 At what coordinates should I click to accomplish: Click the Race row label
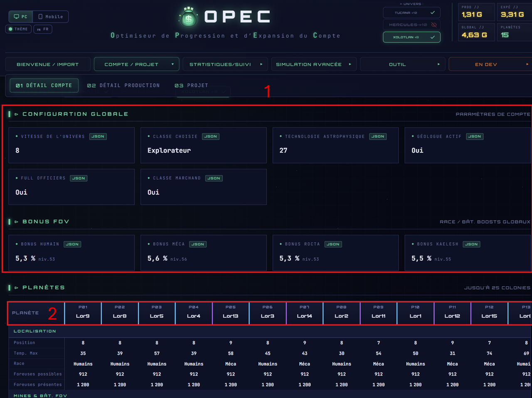click(x=19, y=364)
